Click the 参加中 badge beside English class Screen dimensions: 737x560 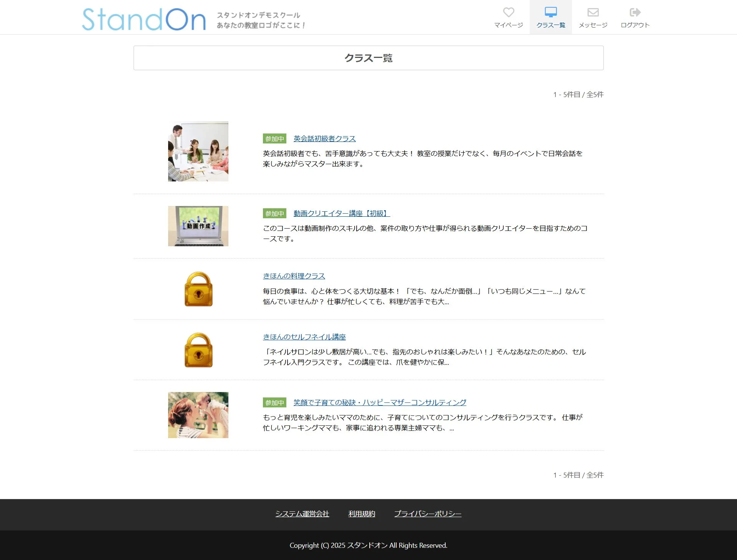coord(274,139)
